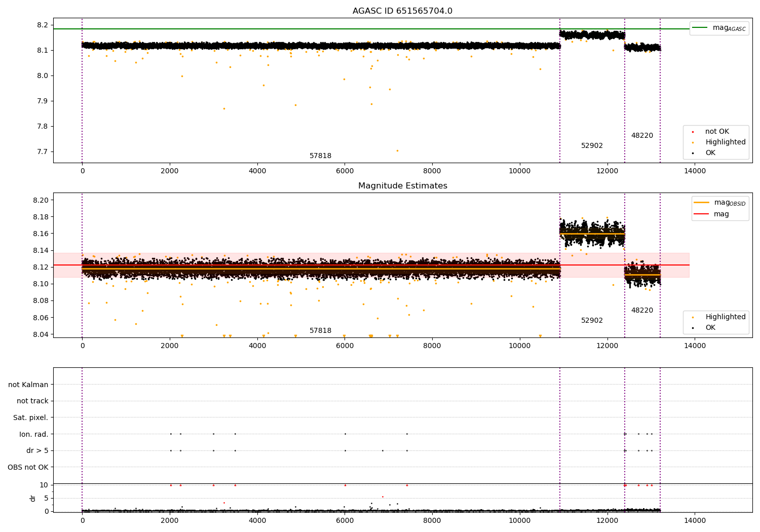
Task: Click the red line sample beside 'mag' legend
Action: (702, 214)
